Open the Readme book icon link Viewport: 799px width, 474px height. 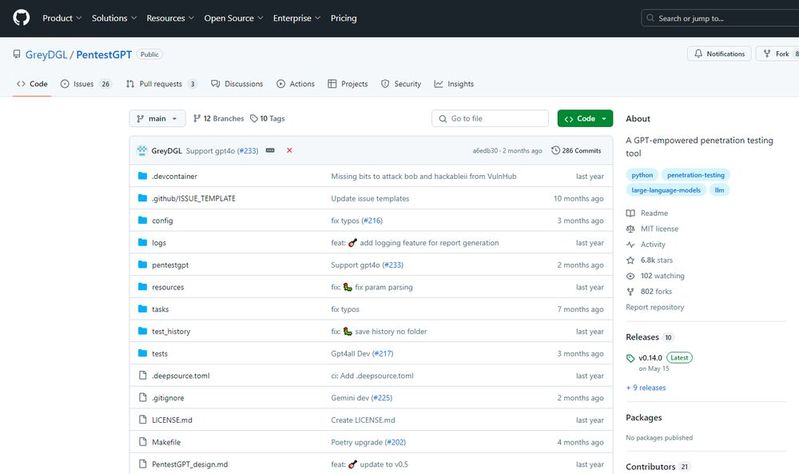(x=630, y=213)
